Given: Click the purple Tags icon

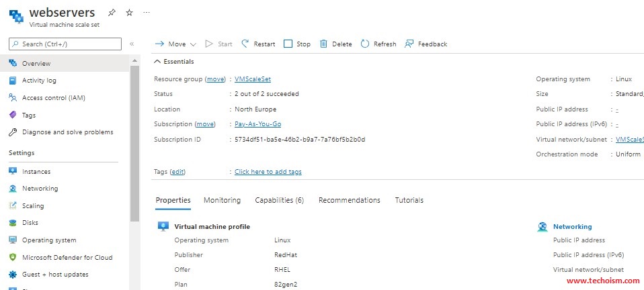Looking at the screenshot, I should tap(13, 115).
